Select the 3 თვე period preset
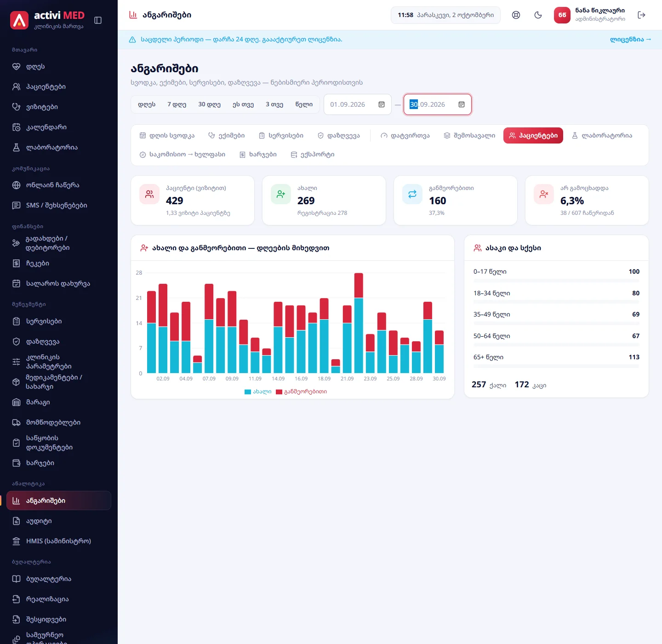The height and width of the screenshot is (644, 662). pos(274,104)
